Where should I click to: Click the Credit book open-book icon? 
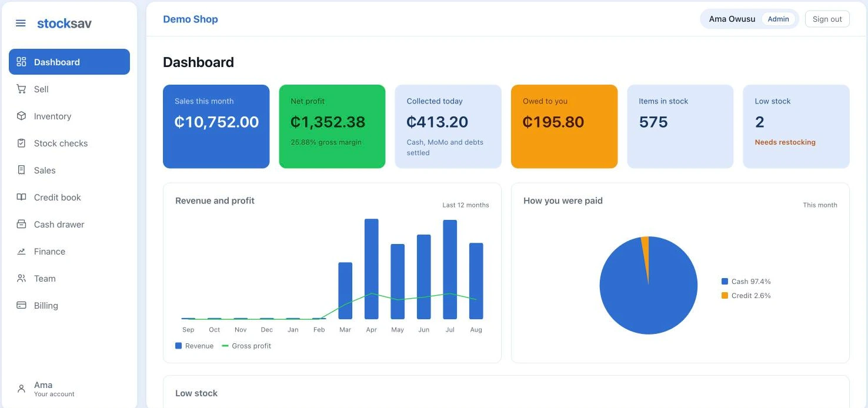21,197
